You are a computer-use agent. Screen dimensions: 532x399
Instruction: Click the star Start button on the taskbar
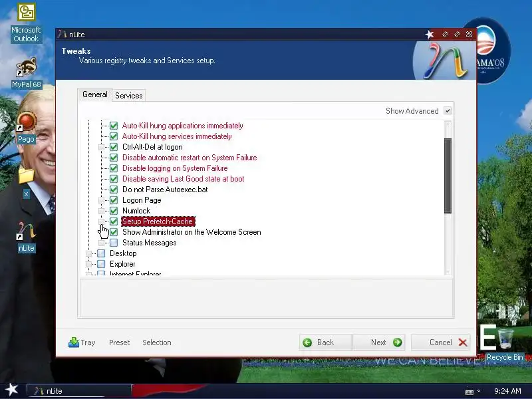coord(11,390)
